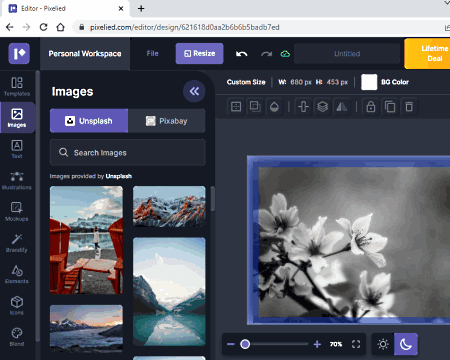Zoom out with the minus button
450x360 pixels.
click(231, 344)
